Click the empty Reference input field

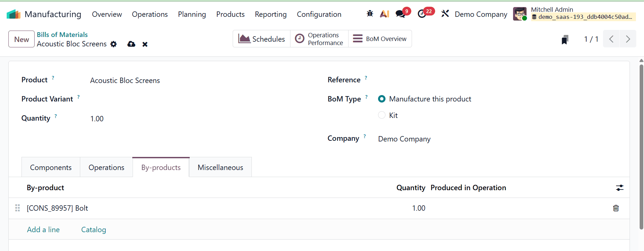click(x=497, y=80)
